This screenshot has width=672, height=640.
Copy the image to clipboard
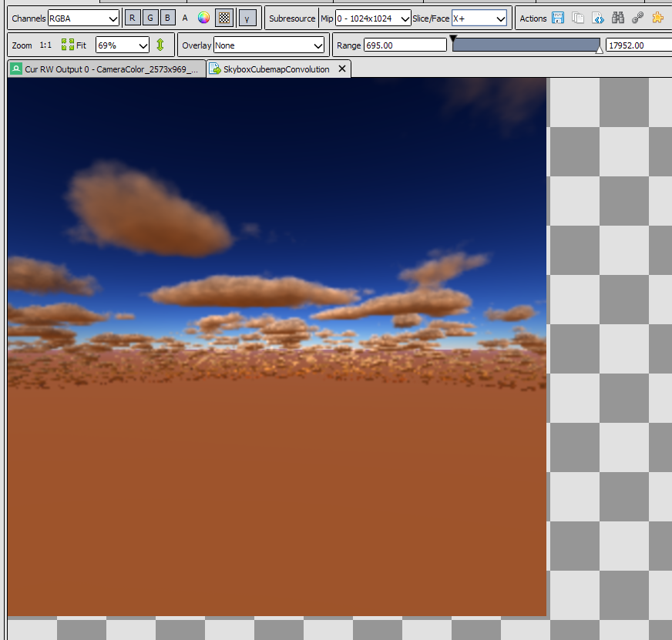[x=578, y=17]
